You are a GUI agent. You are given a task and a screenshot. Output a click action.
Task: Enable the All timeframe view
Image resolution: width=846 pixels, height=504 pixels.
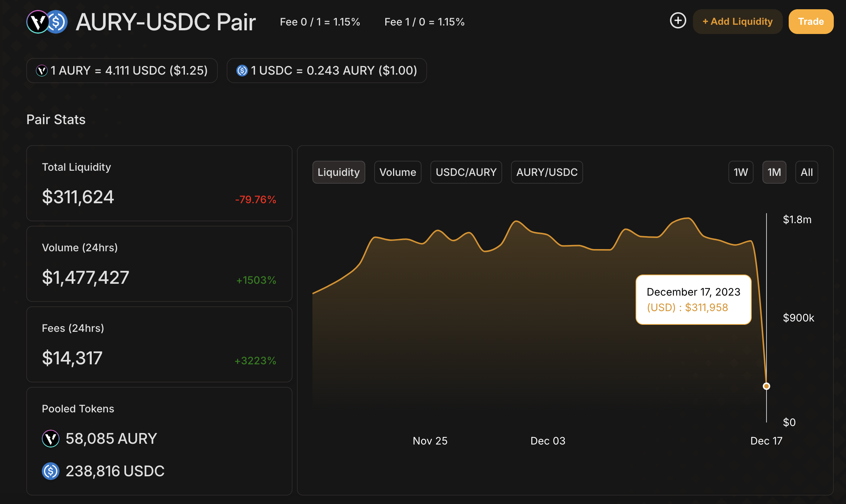click(x=806, y=172)
